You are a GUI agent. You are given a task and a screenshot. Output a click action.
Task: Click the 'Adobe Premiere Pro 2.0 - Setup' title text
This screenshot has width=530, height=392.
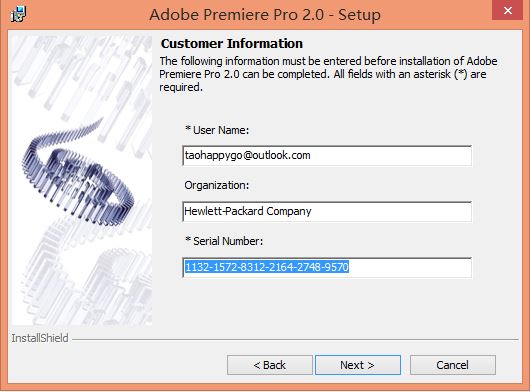[265, 15]
